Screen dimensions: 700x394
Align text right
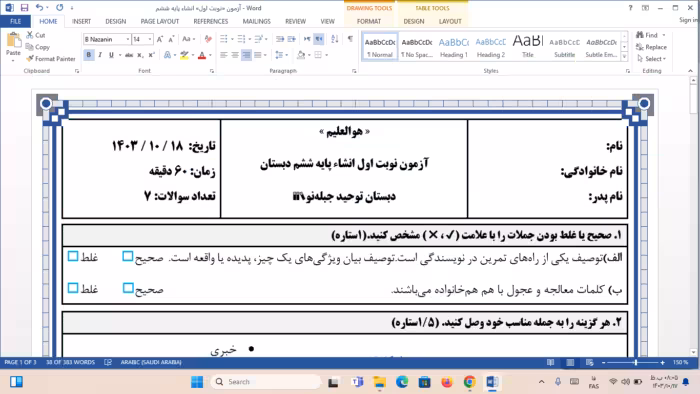pyautogui.click(x=246, y=55)
